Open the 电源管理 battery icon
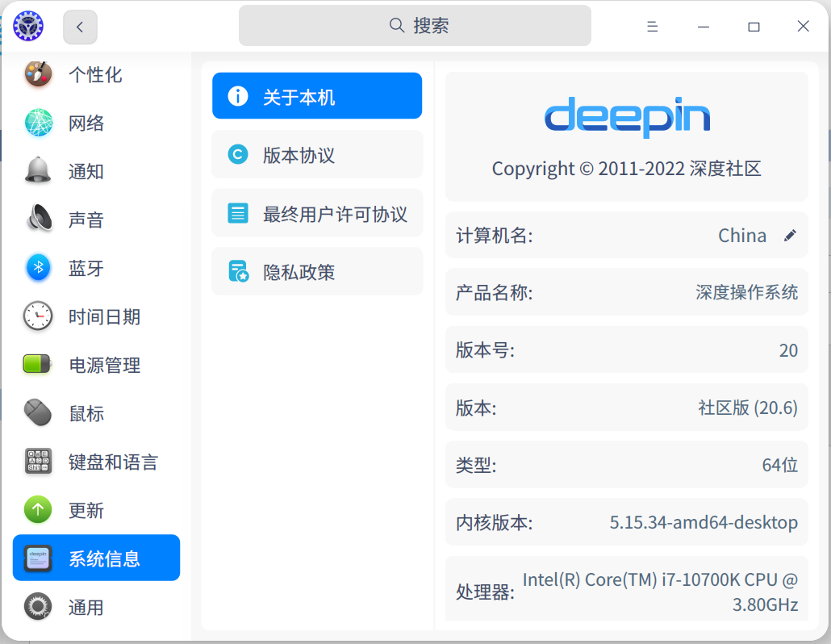831x644 pixels. 37,364
